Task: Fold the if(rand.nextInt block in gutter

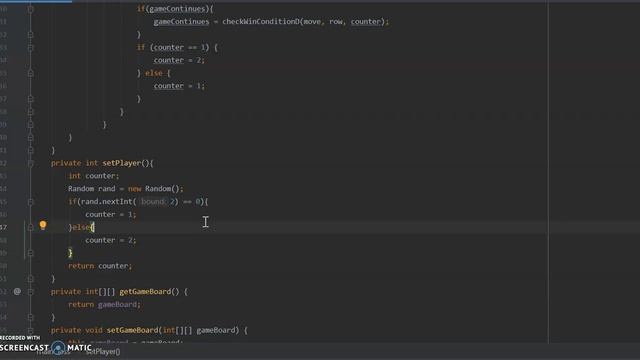Action: [x=31, y=202]
